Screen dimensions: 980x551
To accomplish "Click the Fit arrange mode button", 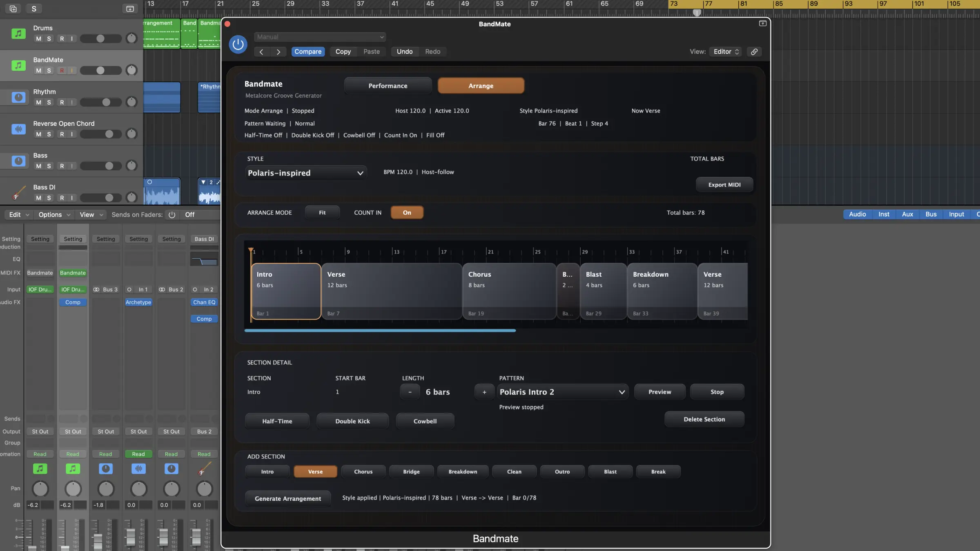I will (322, 213).
